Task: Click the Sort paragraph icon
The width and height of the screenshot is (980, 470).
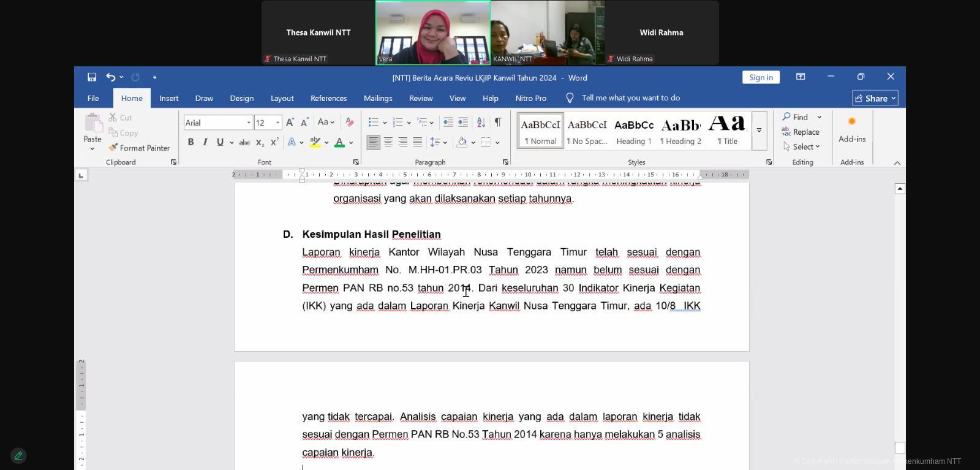Action: pyautogui.click(x=481, y=122)
